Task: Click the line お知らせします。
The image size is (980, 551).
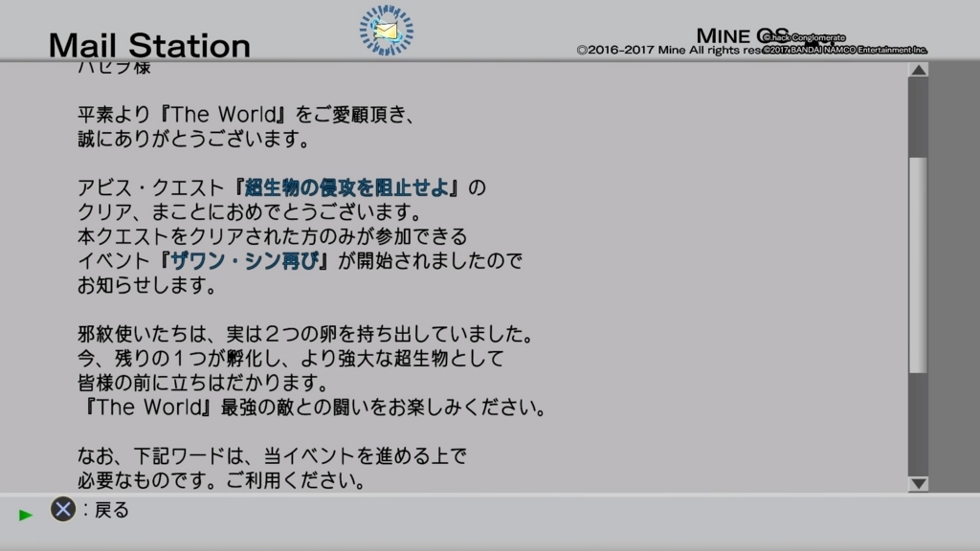Action: (x=147, y=285)
